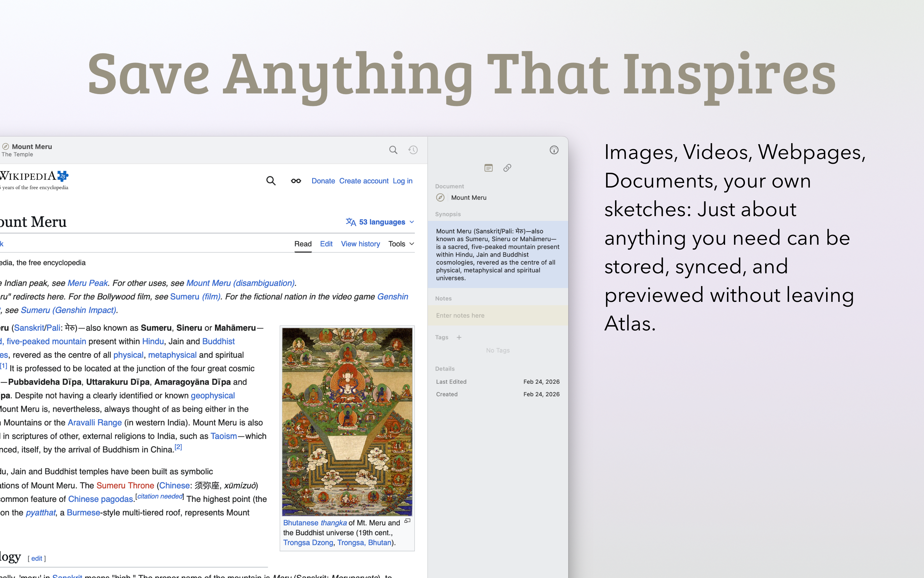Screen dimensions: 924x578
Task: Open the View history tab
Action: [360, 244]
